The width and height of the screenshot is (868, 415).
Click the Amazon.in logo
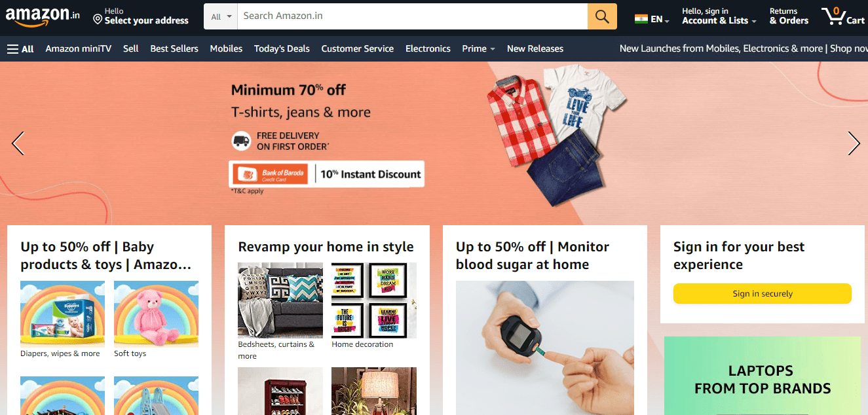click(x=43, y=16)
